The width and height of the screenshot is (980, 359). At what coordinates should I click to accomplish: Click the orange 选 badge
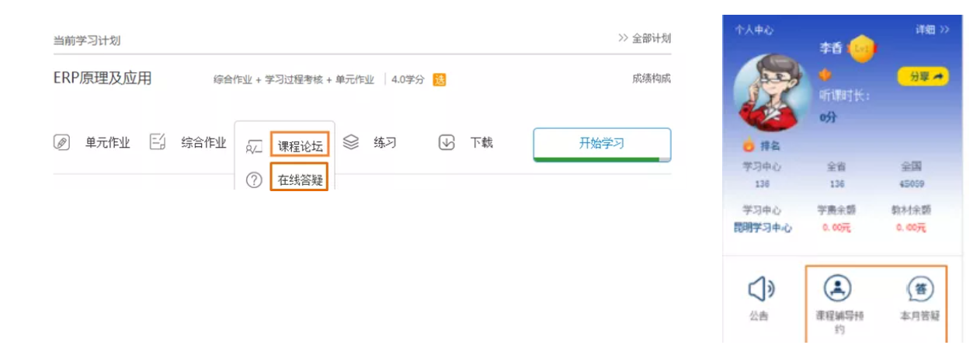(440, 79)
